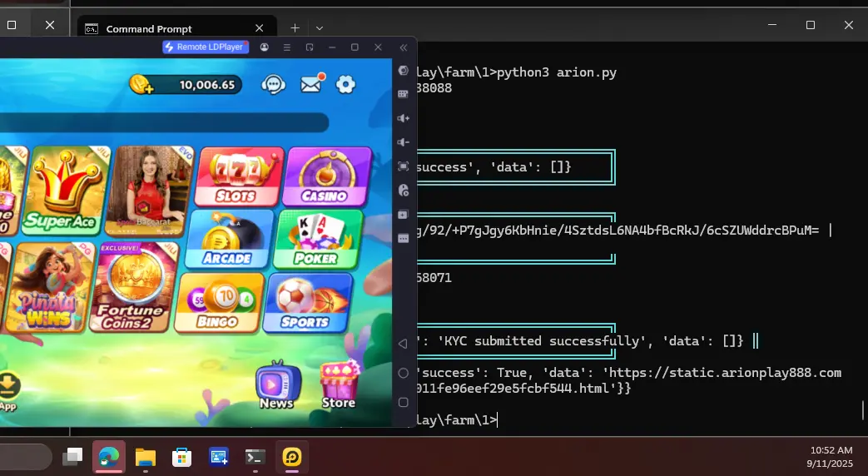Add coins using the gold coin plus icon
This screenshot has width=868, height=476.
141,85
